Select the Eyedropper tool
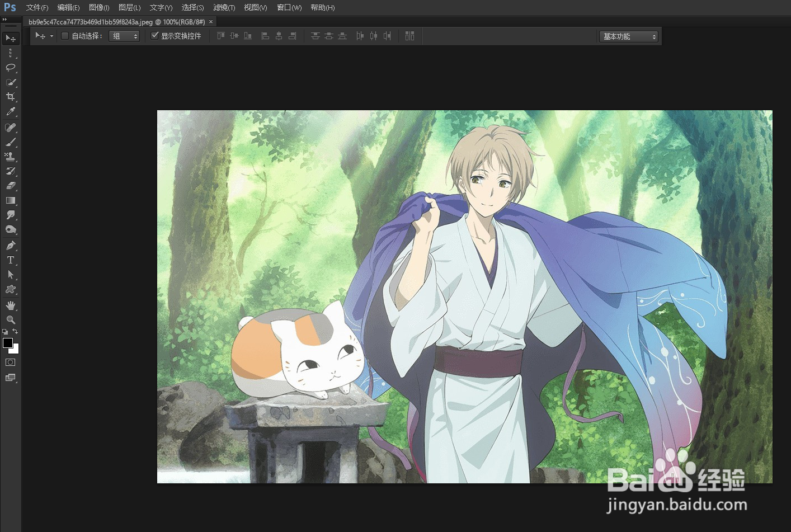This screenshot has height=532, width=791. 10,112
